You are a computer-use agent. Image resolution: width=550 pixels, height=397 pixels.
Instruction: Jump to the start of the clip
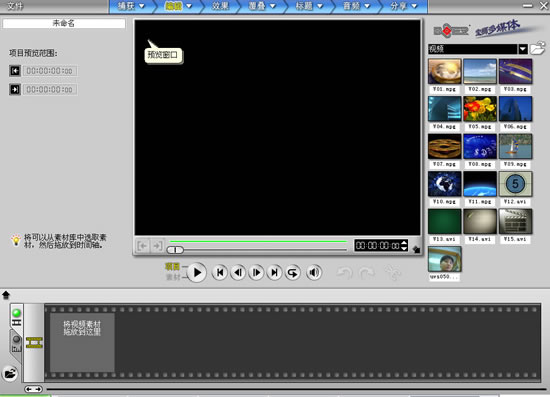pos(220,272)
